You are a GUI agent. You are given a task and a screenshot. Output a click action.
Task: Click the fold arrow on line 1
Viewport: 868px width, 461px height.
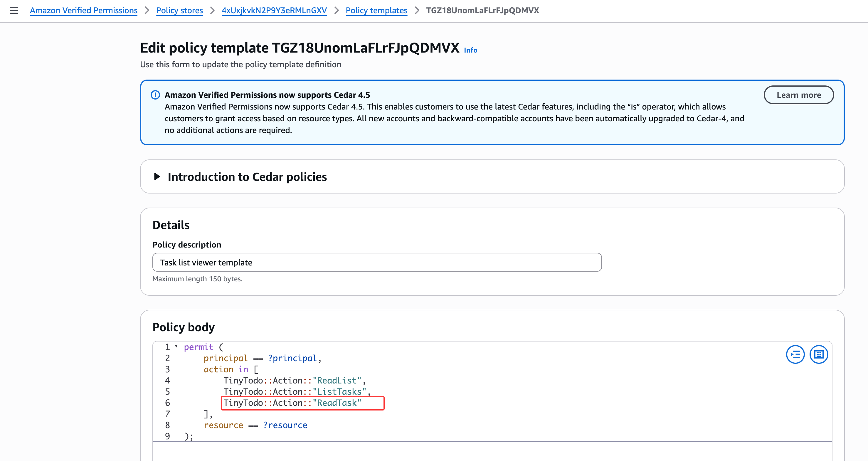coord(176,346)
